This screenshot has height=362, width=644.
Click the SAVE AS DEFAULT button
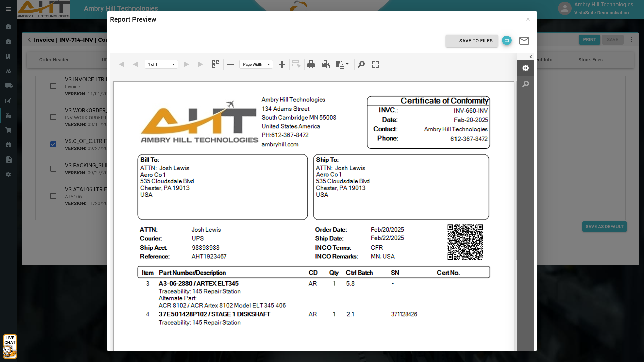coord(604,227)
